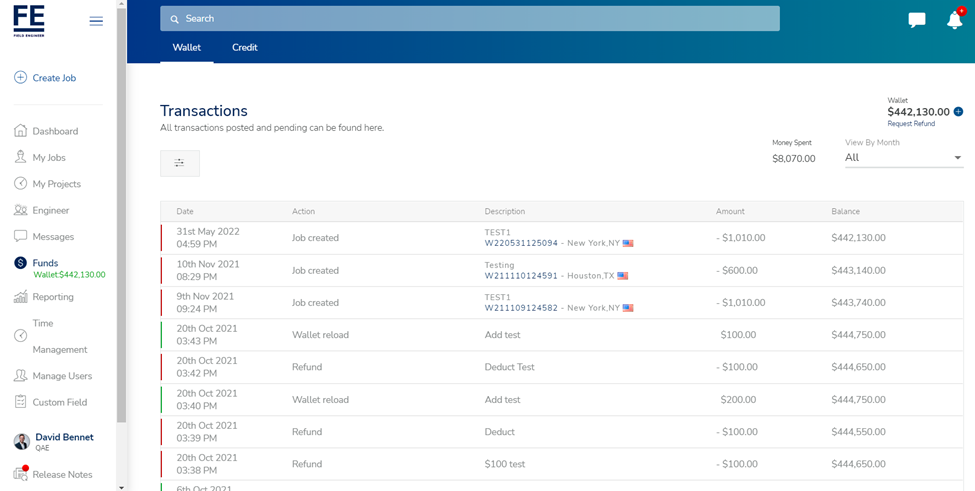Open My Projects in the sidebar
975x491 pixels.
pyautogui.click(x=57, y=184)
